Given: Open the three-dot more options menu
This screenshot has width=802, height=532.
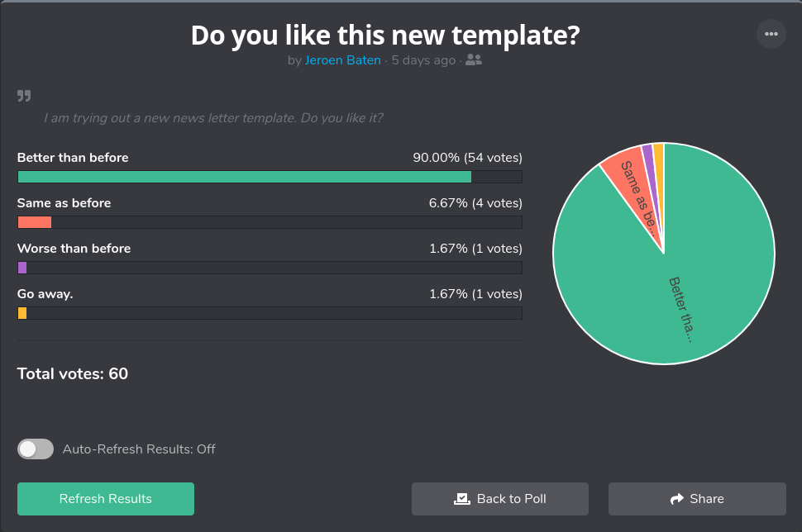Looking at the screenshot, I should click(771, 34).
